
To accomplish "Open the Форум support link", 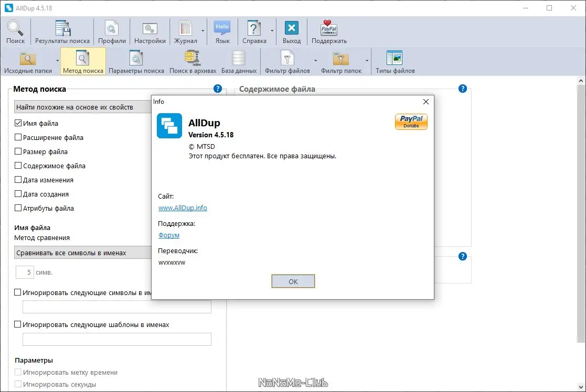I will (168, 235).
